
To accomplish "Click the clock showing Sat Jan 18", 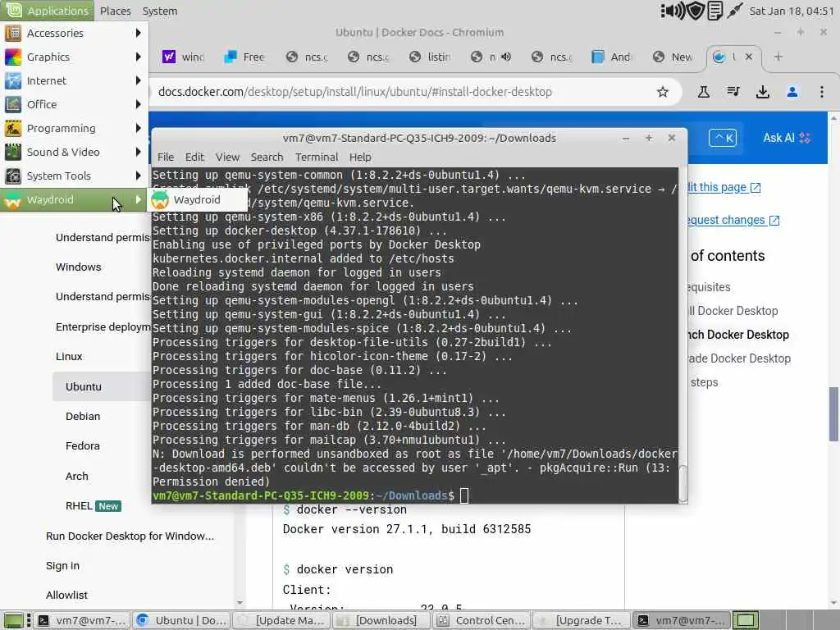I will click(792, 11).
